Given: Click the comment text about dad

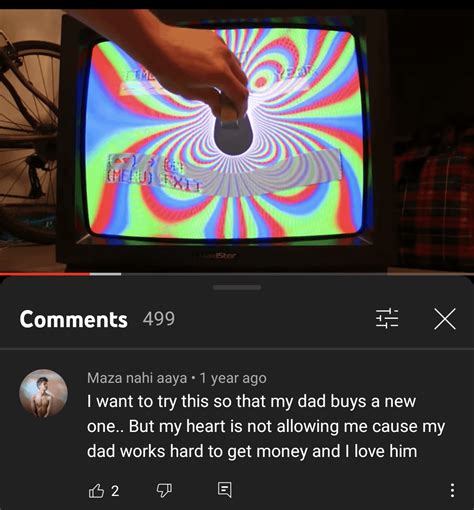Looking at the screenshot, I should pos(266,426).
